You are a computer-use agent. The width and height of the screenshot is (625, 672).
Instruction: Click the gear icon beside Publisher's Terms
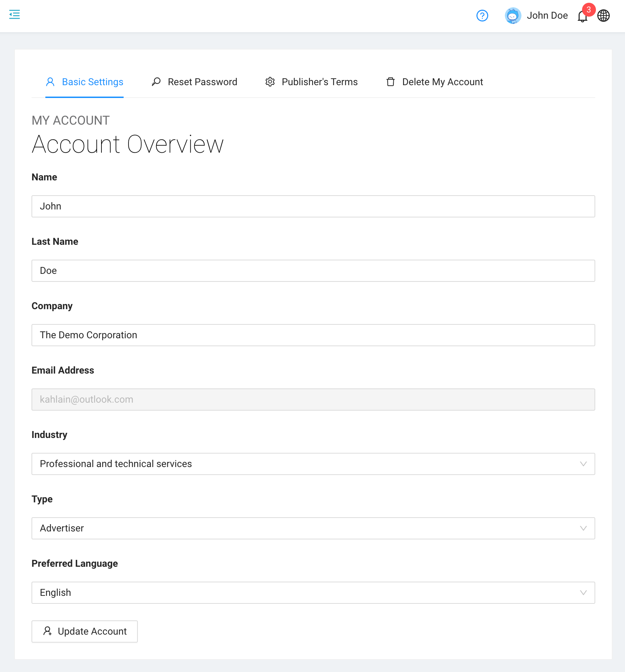tap(270, 82)
